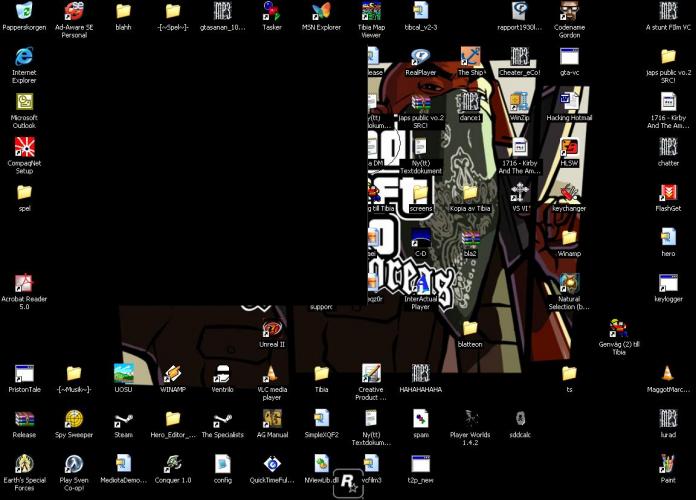
Task: Open the PristonTale shortcut icon
Action: pos(24,373)
